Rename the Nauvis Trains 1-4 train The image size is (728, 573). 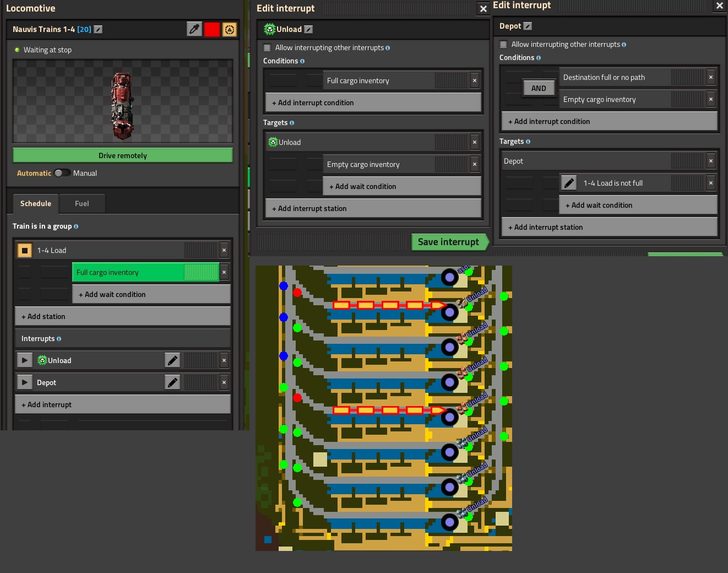tap(98, 29)
